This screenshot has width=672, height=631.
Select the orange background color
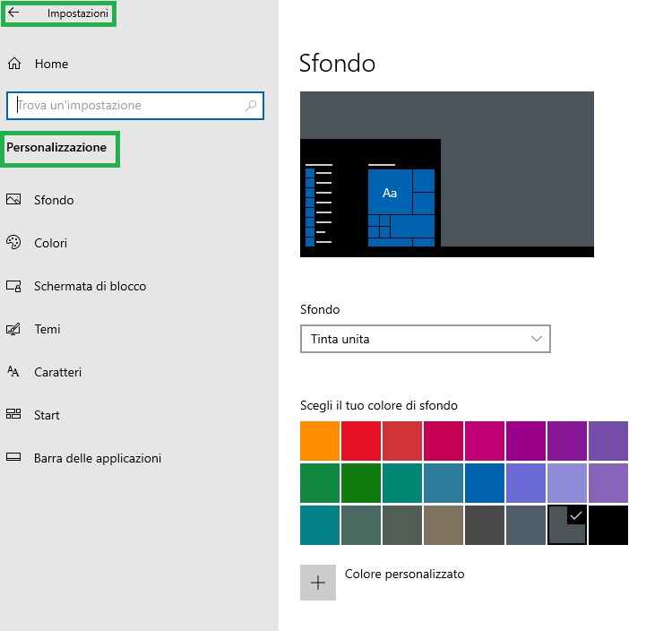pyautogui.click(x=320, y=441)
